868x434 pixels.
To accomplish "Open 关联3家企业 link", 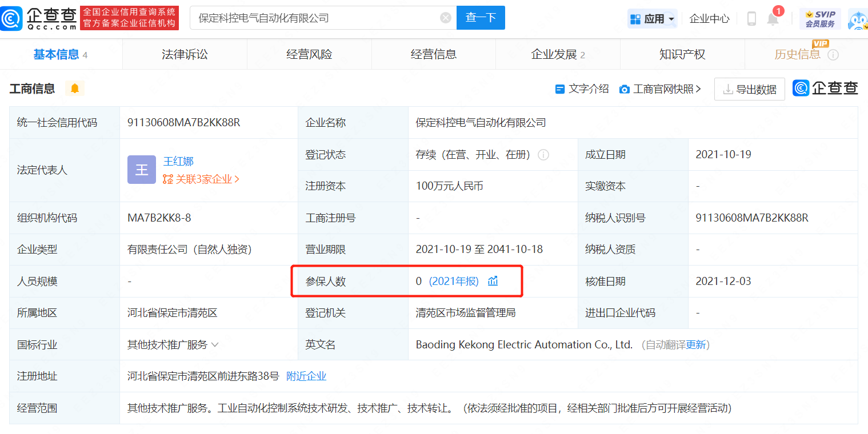I will [201, 179].
